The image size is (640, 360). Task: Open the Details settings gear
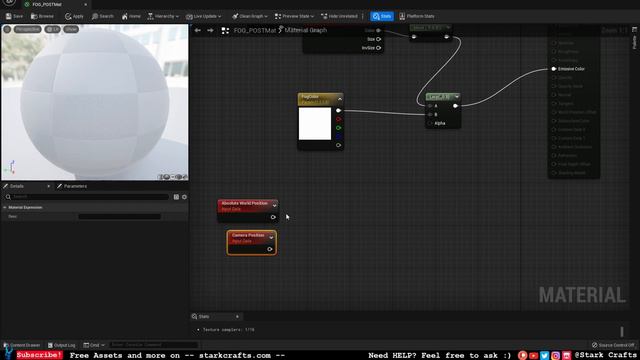point(184,197)
